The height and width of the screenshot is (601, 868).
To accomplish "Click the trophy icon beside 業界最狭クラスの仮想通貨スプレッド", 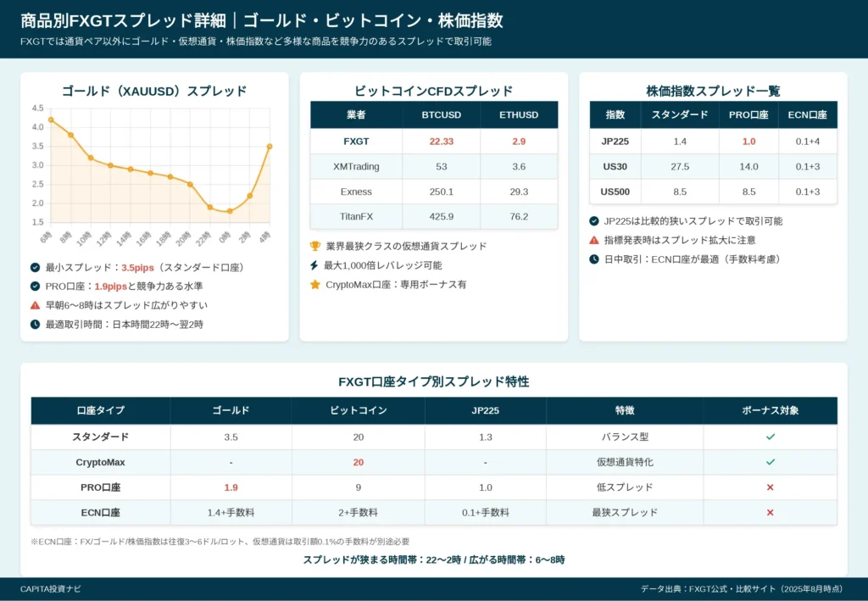I will pos(315,247).
